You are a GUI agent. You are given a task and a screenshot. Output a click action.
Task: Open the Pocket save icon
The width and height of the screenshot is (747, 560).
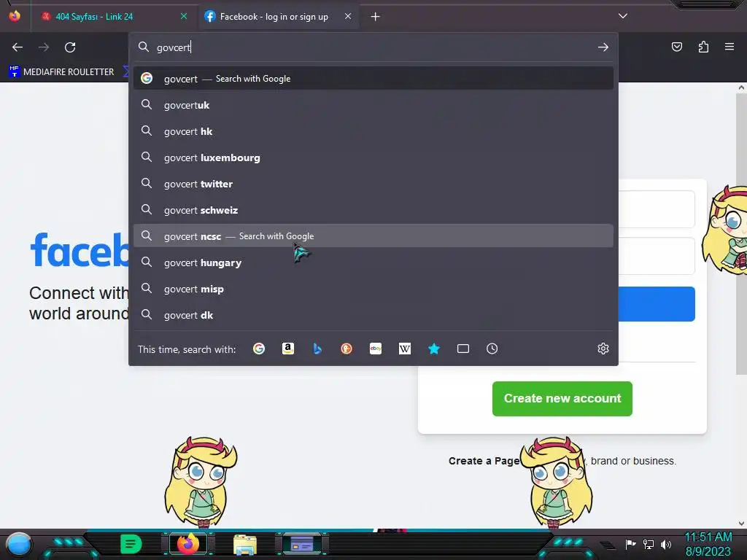click(x=676, y=47)
